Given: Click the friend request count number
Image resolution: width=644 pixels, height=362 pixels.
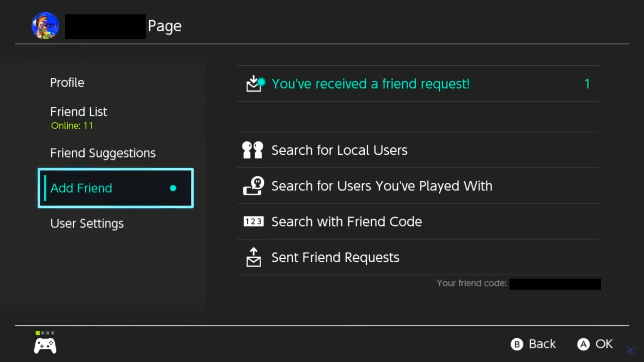Looking at the screenshot, I should tap(587, 84).
